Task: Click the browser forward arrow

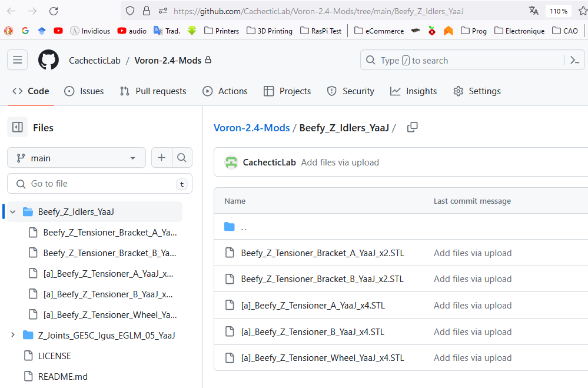Action: point(32,11)
